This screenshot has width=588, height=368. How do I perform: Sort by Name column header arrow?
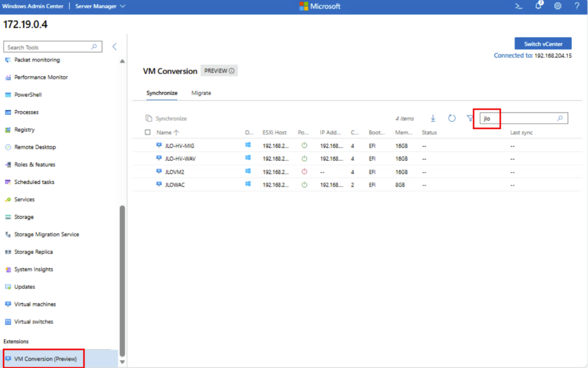click(176, 133)
